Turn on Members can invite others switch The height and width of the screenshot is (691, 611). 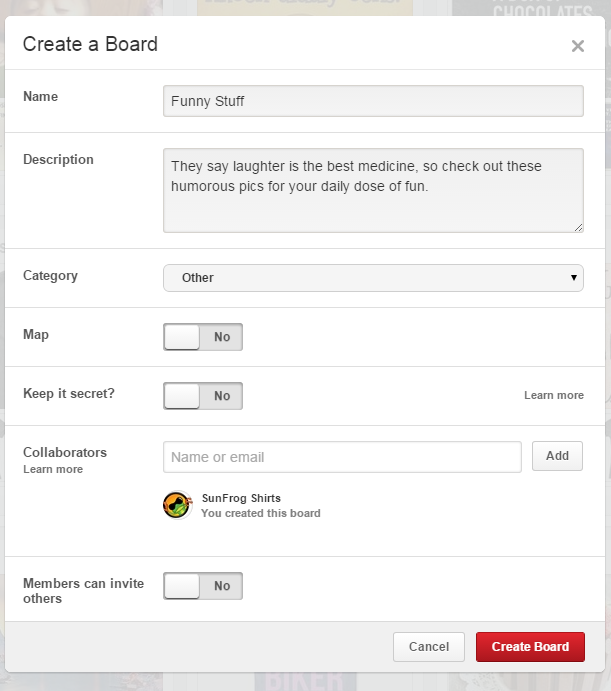[x=203, y=586]
